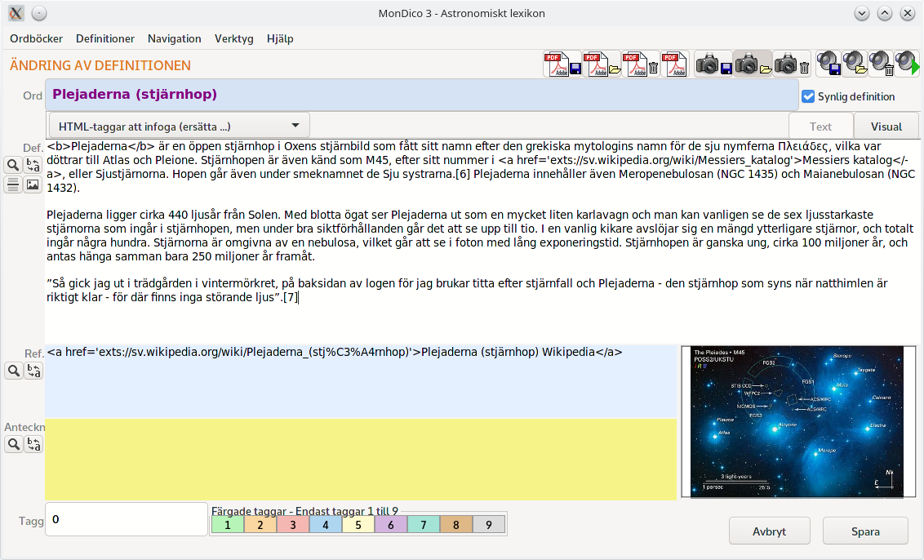Click the Tagg input field
The width and height of the screenshot is (924, 560).
coord(126,519)
